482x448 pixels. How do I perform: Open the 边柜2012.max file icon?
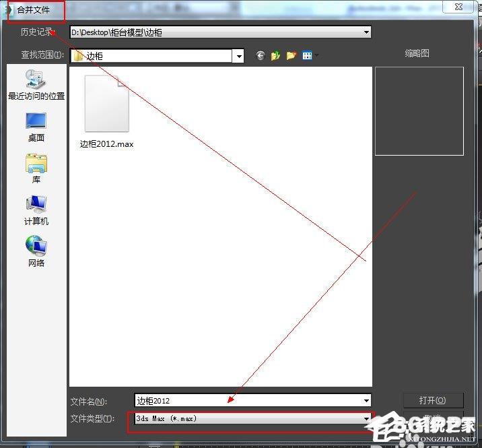click(x=106, y=104)
